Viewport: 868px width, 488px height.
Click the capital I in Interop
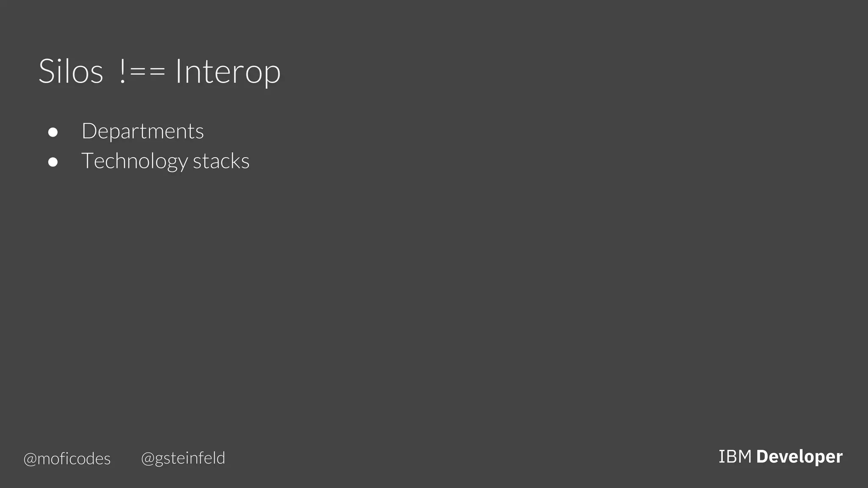pos(178,71)
